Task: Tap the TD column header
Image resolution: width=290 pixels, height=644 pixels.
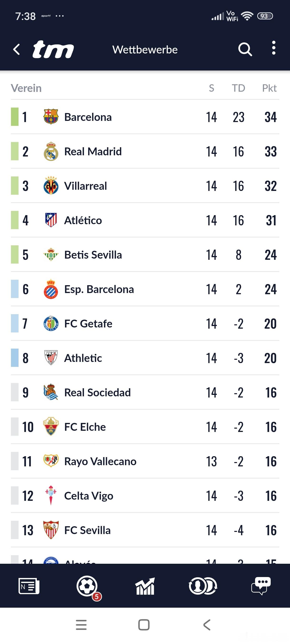Action: tap(238, 88)
